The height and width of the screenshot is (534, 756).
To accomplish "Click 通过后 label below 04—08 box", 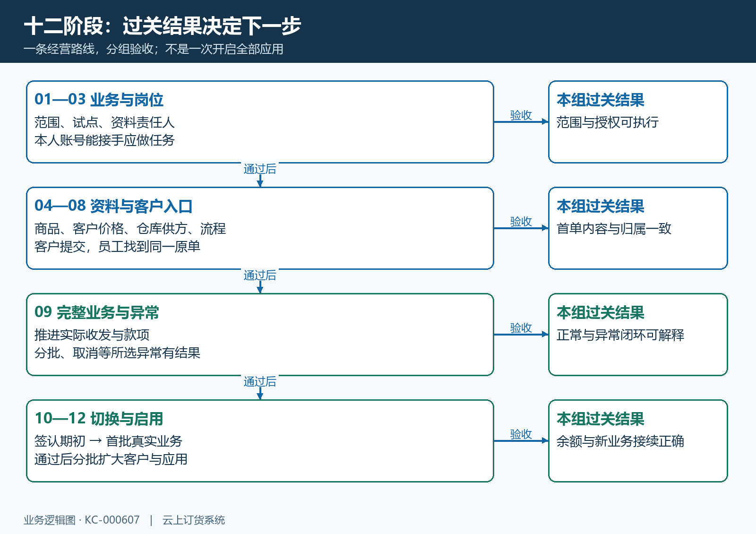I will click(260, 276).
